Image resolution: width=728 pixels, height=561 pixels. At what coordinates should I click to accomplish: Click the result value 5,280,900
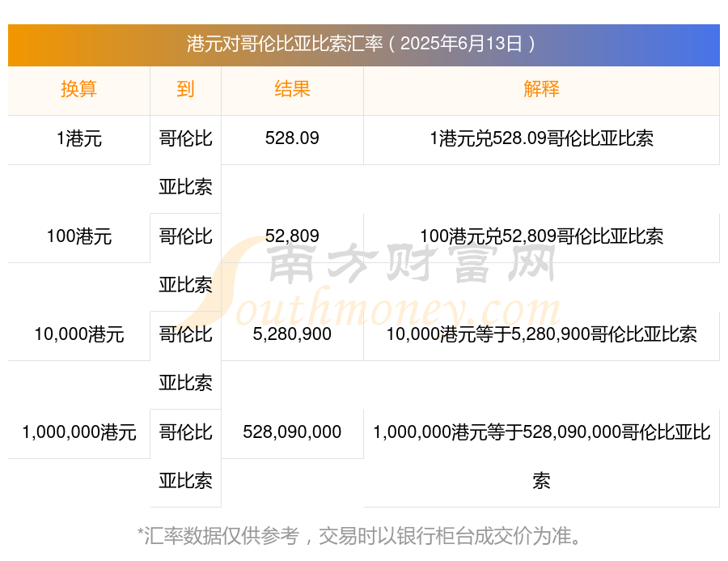292,334
